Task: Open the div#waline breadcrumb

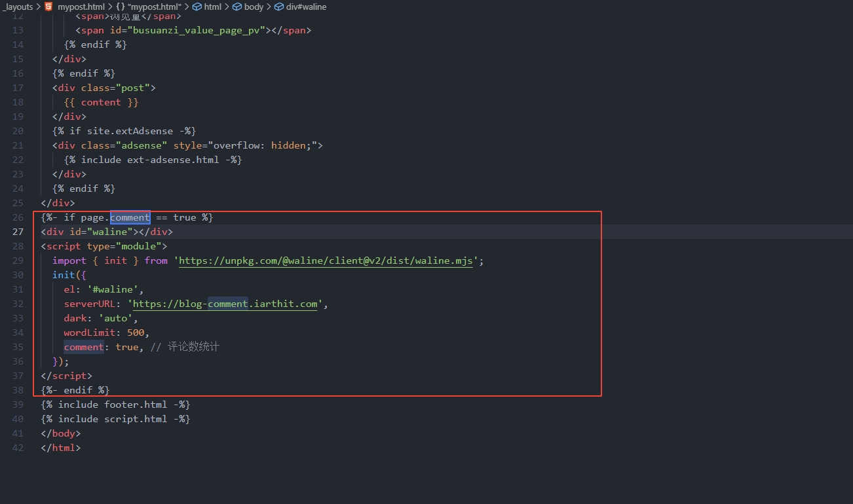Action: click(305, 7)
